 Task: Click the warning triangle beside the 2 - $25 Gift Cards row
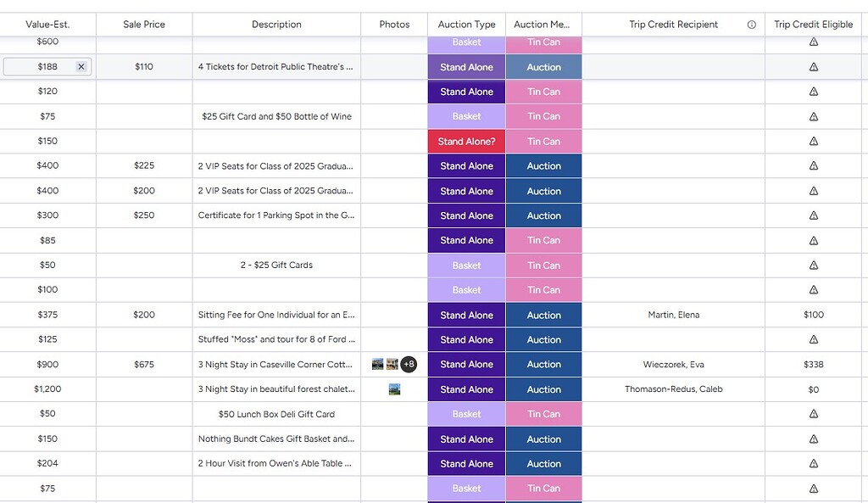[813, 265]
